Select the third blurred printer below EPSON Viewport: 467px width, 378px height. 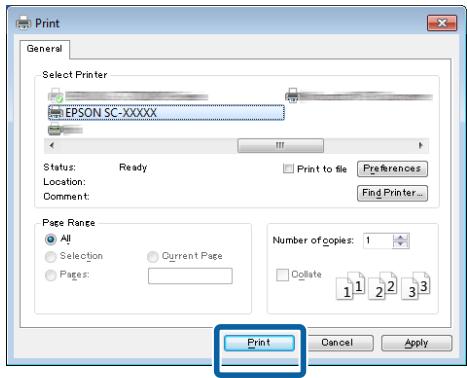click(66, 129)
